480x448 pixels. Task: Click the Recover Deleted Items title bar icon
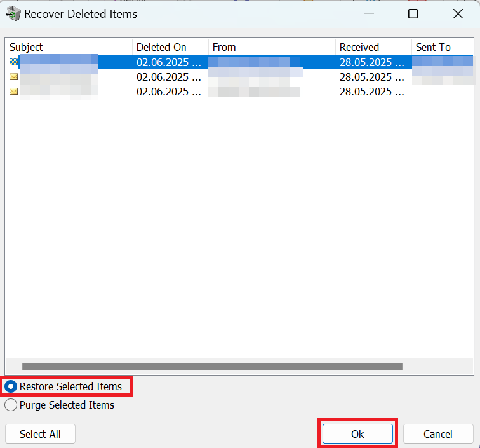click(12, 13)
